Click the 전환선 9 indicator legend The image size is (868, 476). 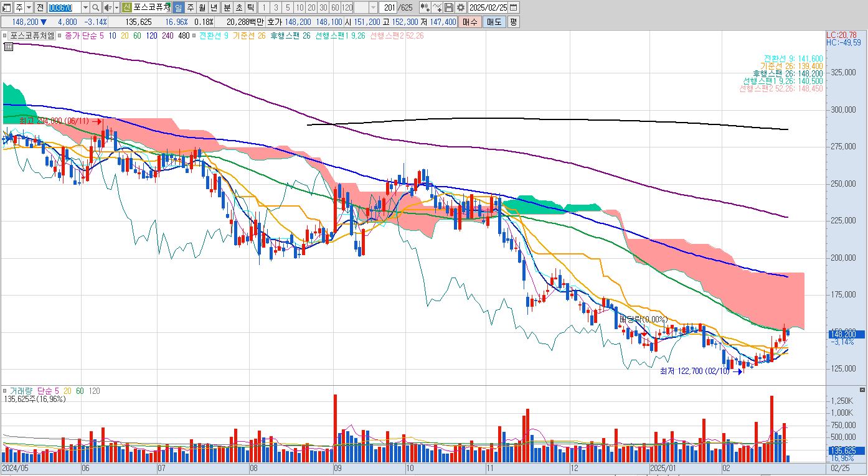(x=214, y=35)
